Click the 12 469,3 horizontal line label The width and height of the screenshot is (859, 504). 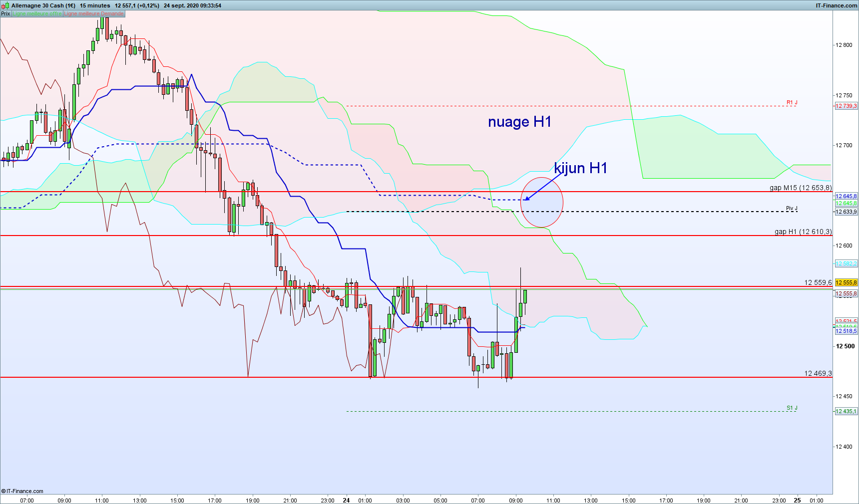coord(818,373)
